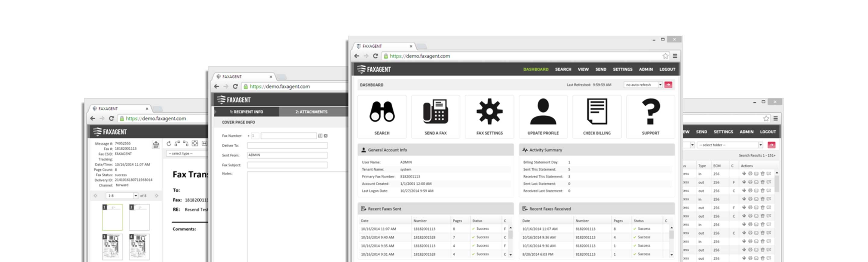Open the select folder dropdown in the search window
The width and height of the screenshot is (868, 262).
[x=730, y=145]
